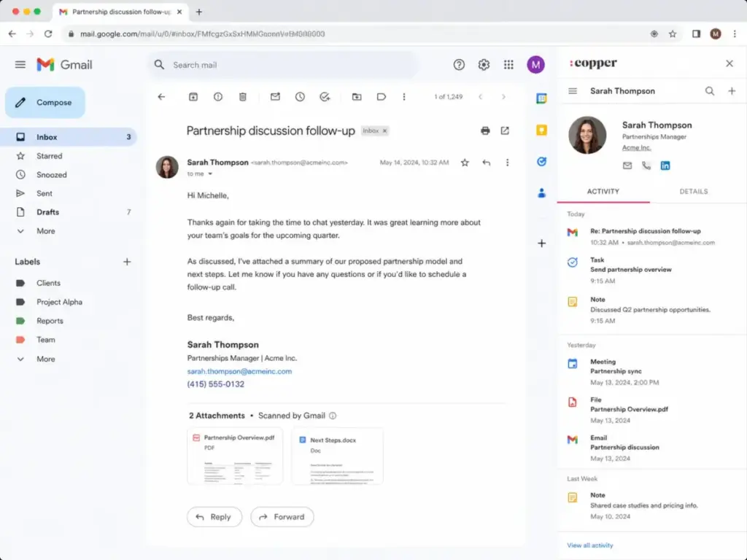747x560 pixels.
Task: Open the Partnership Overview.pdf attachment
Action: 235,456
